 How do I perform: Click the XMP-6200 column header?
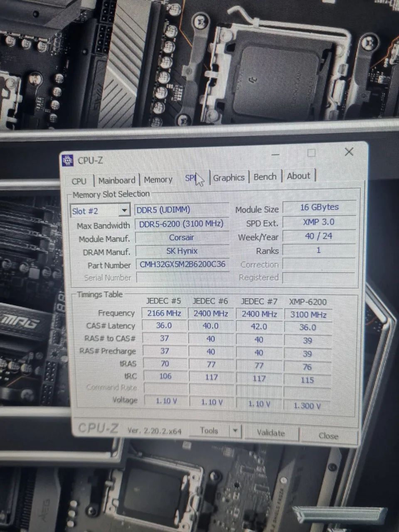click(308, 302)
